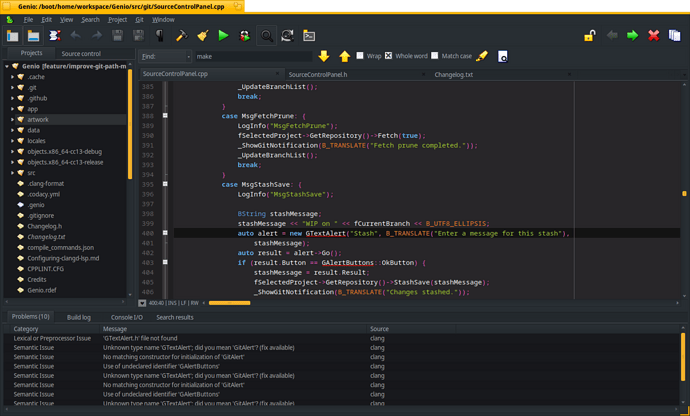Viewport: 690px width, 416px height.
Task: Click the terminal console icon in toolbar
Action: pyautogui.click(x=308, y=36)
